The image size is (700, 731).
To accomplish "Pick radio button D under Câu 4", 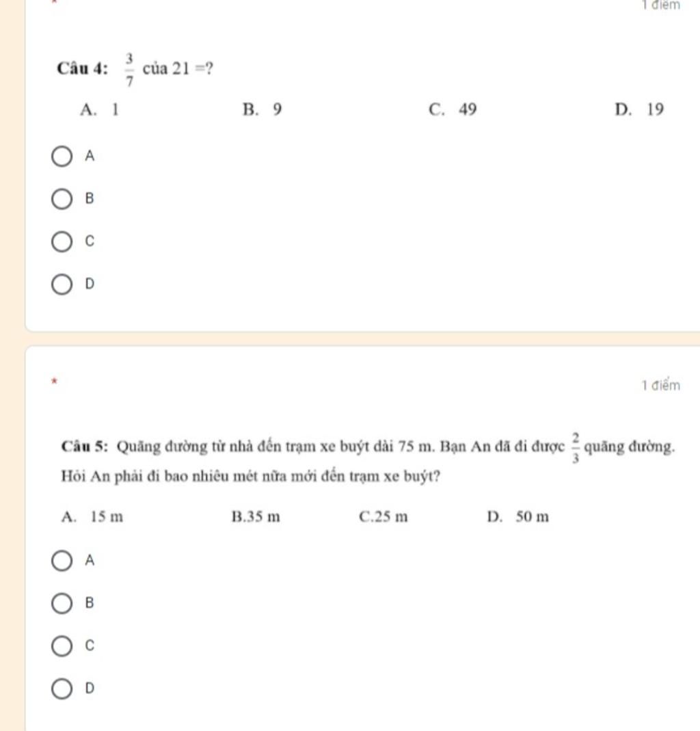I will (62, 284).
